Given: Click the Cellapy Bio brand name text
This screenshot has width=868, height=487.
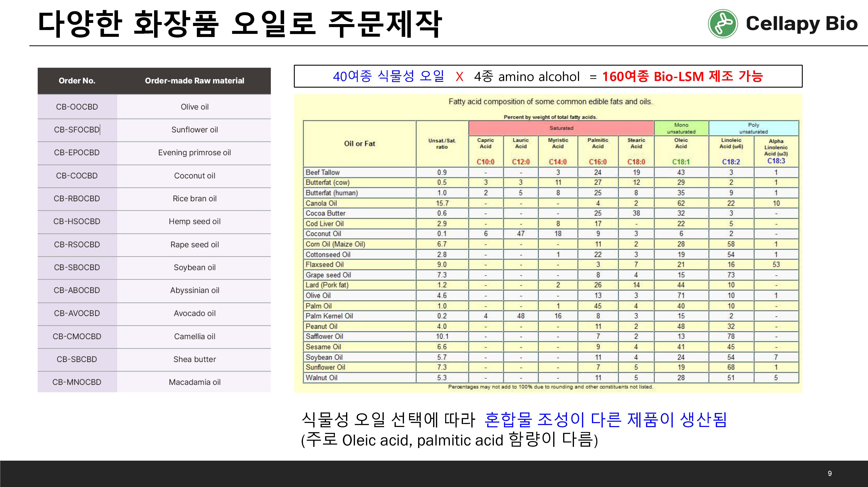Looking at the screenshot, I should click(x=802, y=24).
